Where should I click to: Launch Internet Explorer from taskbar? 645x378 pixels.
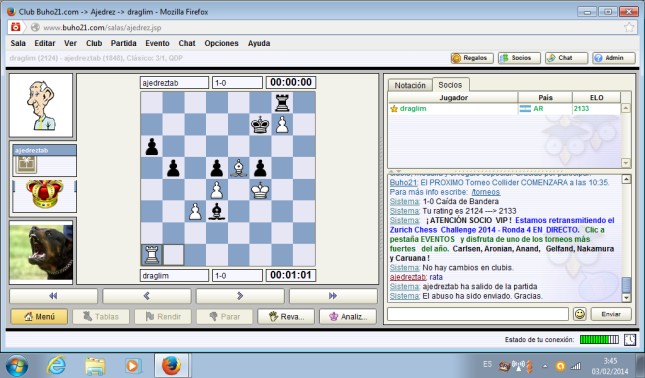coord(56,366)
